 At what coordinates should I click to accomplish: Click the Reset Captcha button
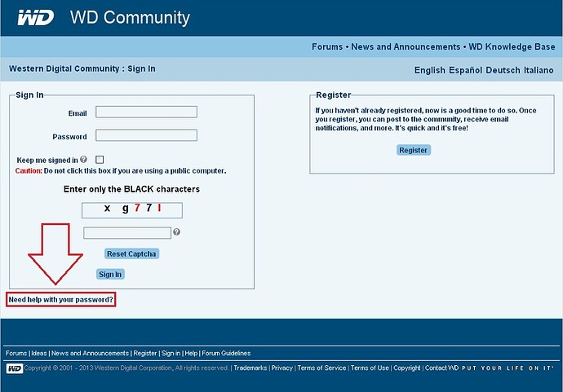[x=131, y=253]
